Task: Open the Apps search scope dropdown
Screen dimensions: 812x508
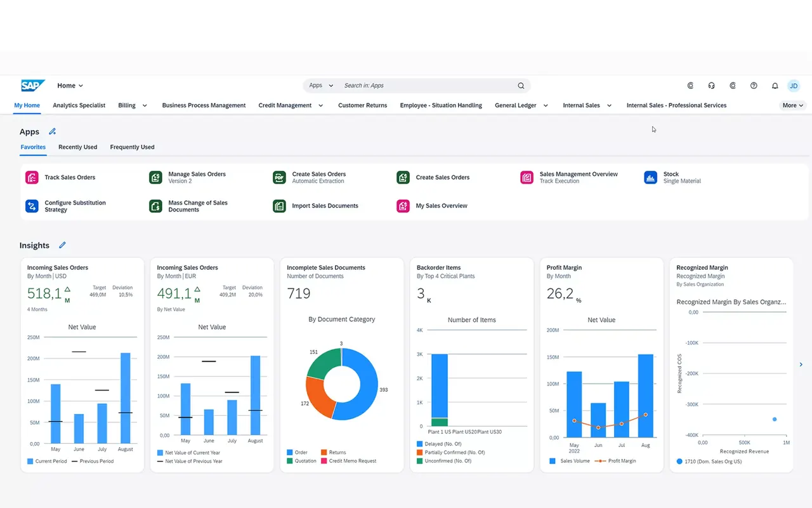Action: coord(321,86)
